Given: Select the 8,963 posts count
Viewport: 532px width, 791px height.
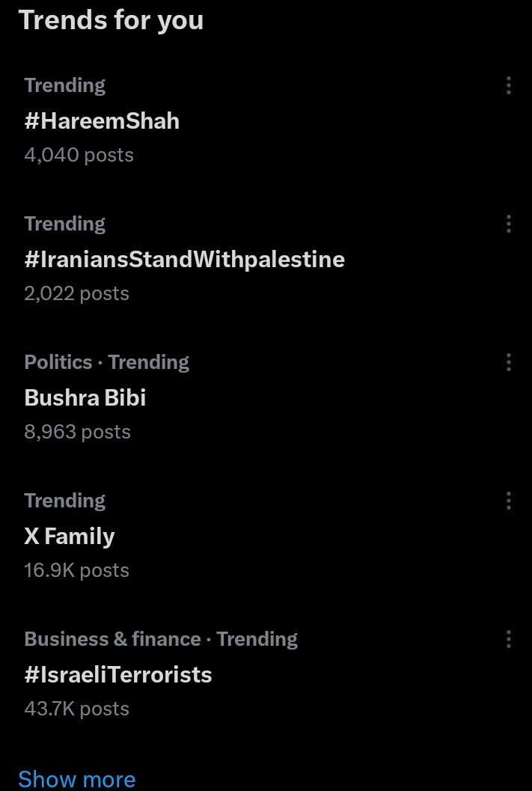Looking at the screenshot, I should 78,433.
